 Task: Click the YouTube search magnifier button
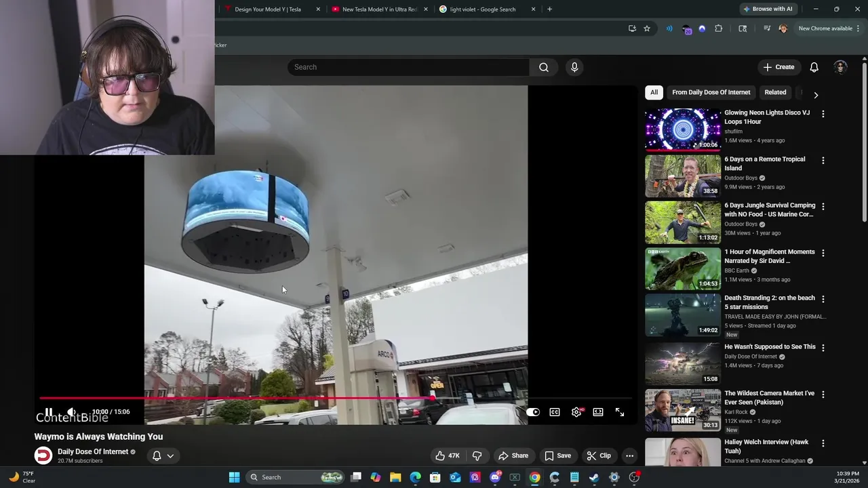pyautogui.click(x=544, y=67)
